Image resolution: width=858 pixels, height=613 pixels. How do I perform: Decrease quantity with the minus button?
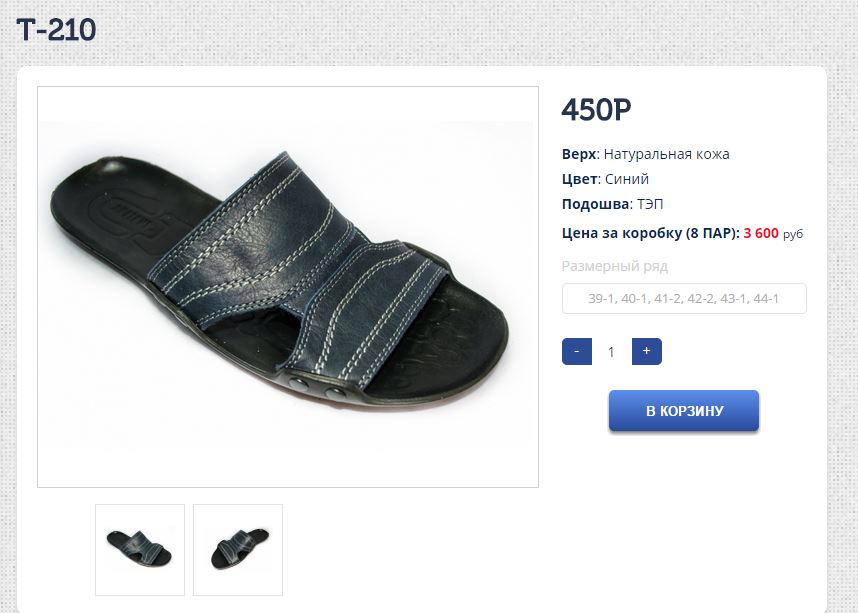(x=577, y=352)
